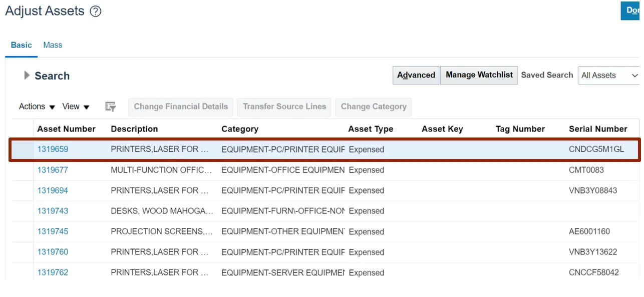Click the Serial Number column header

point(598,129)
